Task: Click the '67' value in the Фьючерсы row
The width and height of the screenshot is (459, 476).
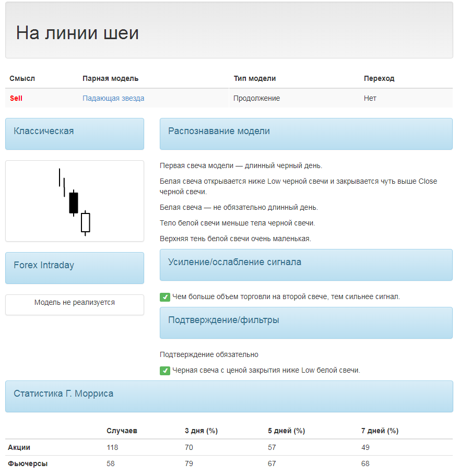Action: (272, 463)
